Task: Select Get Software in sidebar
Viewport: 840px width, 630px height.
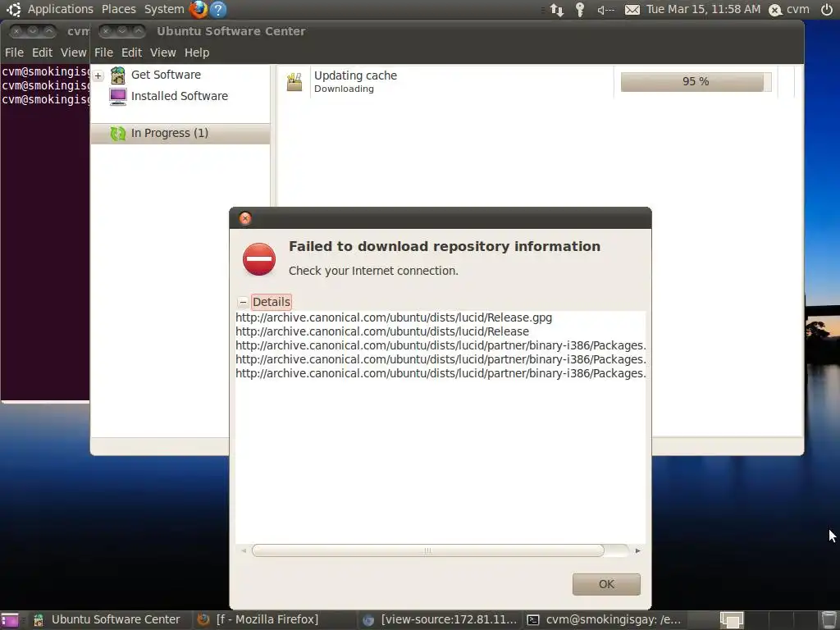Action: click(166, 75)
